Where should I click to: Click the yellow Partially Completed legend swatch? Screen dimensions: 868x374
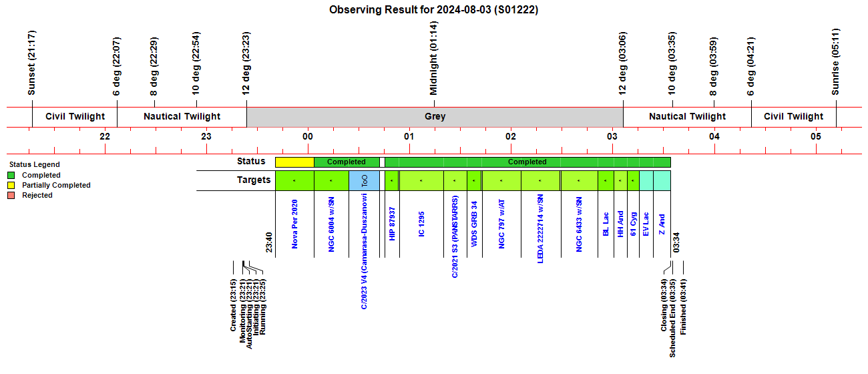click(x=11, y=185)
